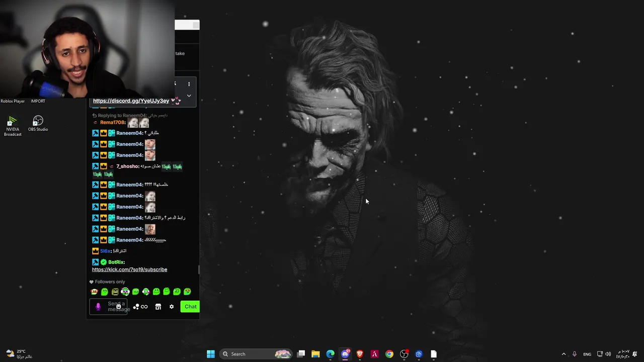Open the weather widget showing 25°C

19,354
